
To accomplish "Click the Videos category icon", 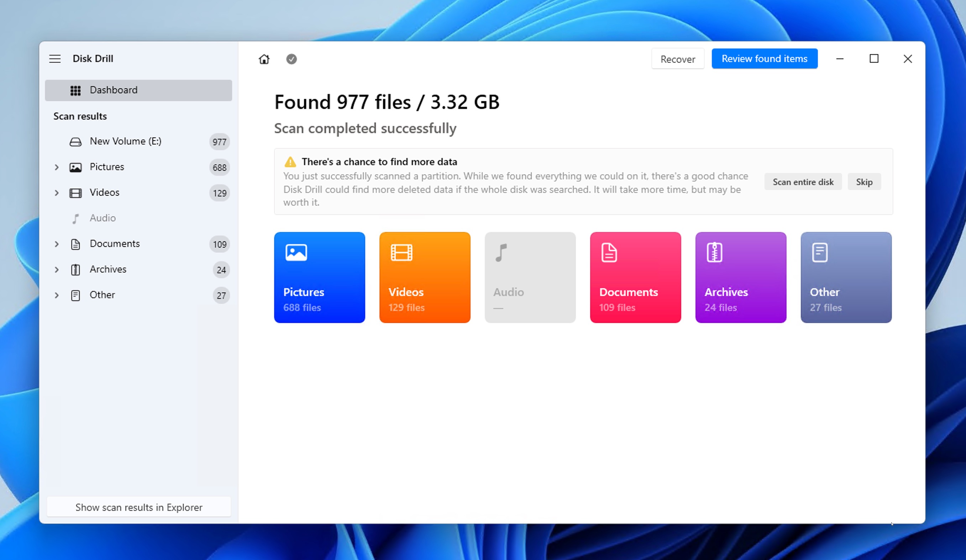I will pos(401,252).
